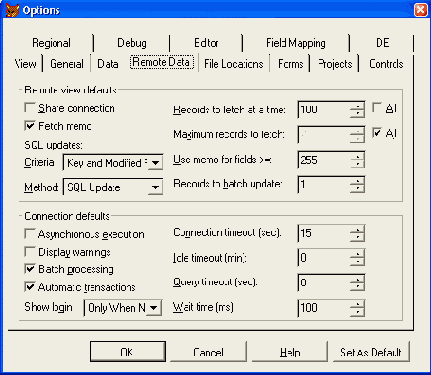Switch to the Regional tab
The height and width of the screenshot is (375, 431).
click(51, 43)
